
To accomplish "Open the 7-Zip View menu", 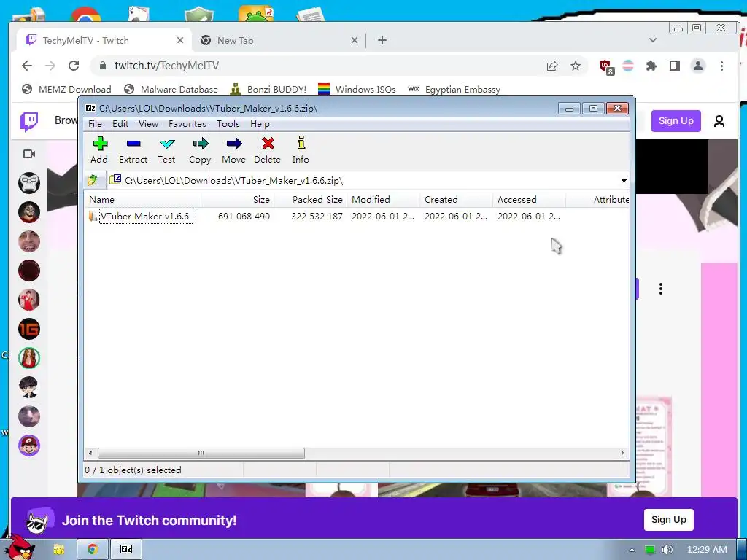I will (148, 124).
